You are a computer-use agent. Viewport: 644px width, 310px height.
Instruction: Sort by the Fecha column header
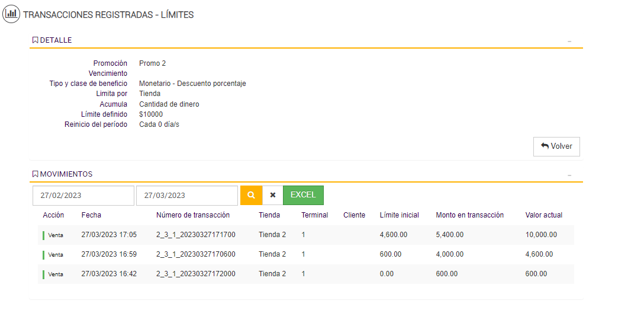coord(91,215)
